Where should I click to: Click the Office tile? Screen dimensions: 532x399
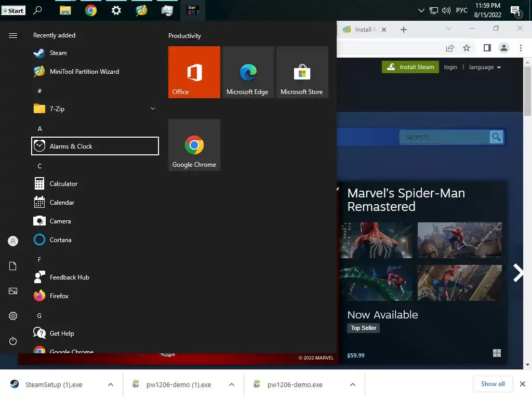[194, 72]
